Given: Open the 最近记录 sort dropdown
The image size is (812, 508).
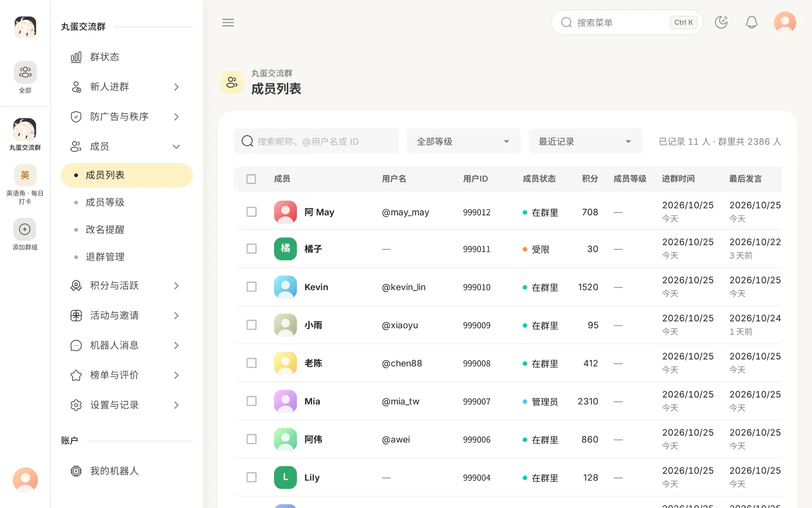Looking at the screenshot, I should point(585,141).
